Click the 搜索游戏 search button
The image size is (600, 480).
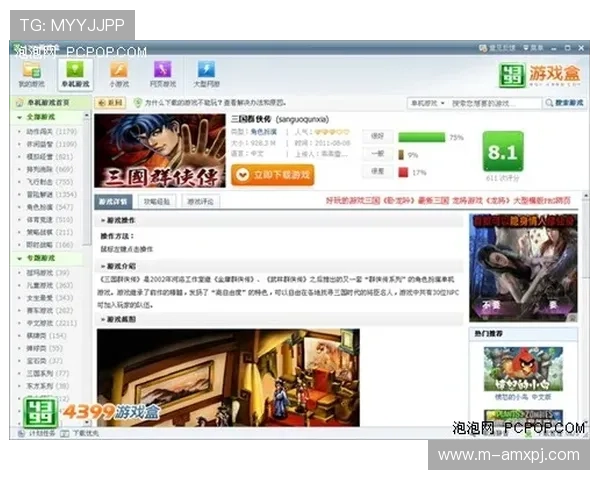(564, 103)
